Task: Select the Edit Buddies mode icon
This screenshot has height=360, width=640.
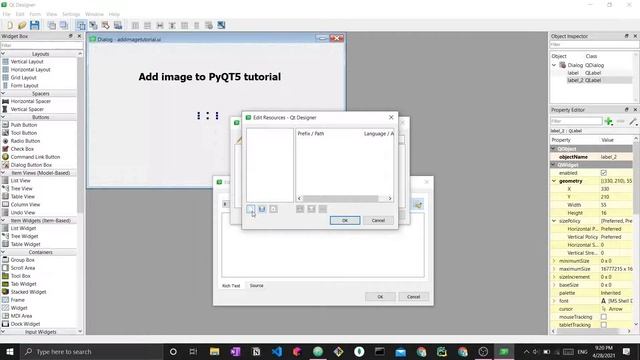Action: [106, 25]
